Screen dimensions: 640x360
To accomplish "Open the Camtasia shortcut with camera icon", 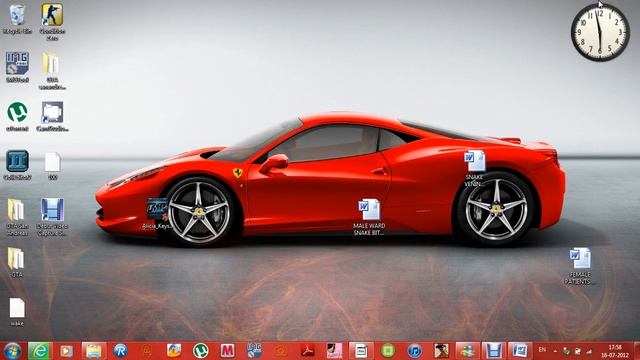I will point(52,116).
